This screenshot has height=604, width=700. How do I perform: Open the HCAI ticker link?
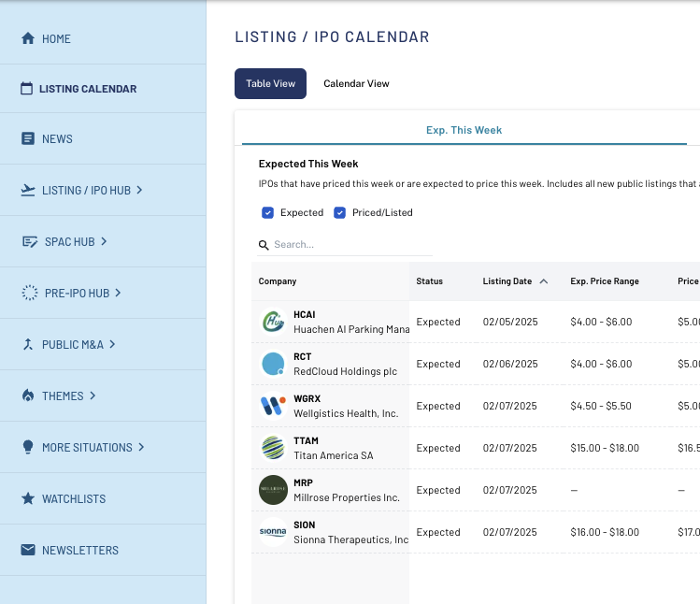point(305,314)
